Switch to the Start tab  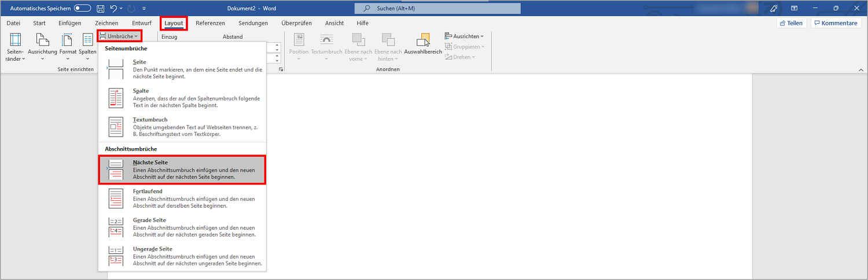pyautogui.click(x=39, y=23)
